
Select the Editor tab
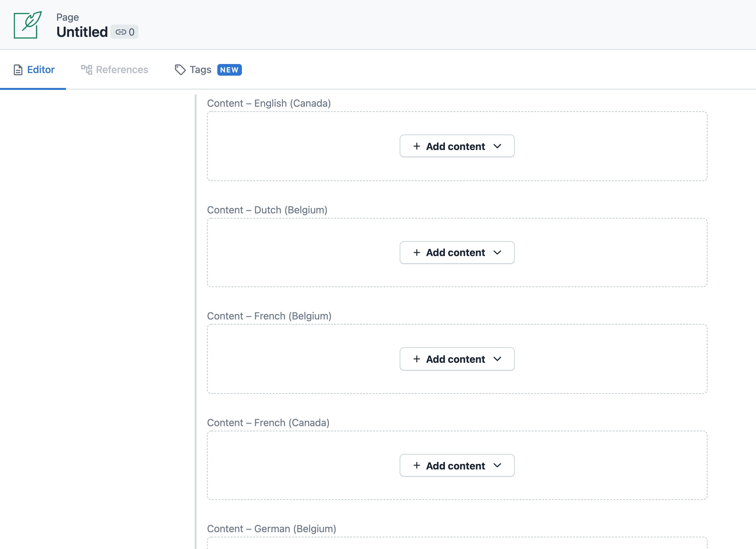click(x=41, y=70)
